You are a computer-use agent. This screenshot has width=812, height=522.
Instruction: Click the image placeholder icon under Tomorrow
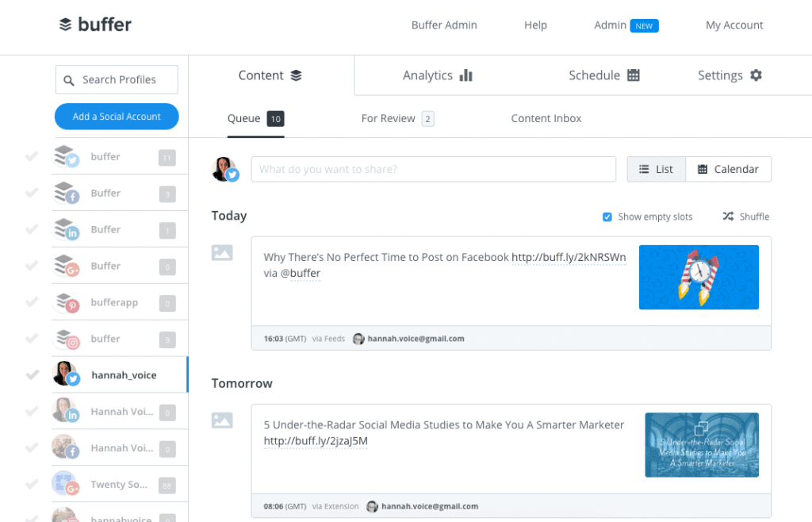222,420
